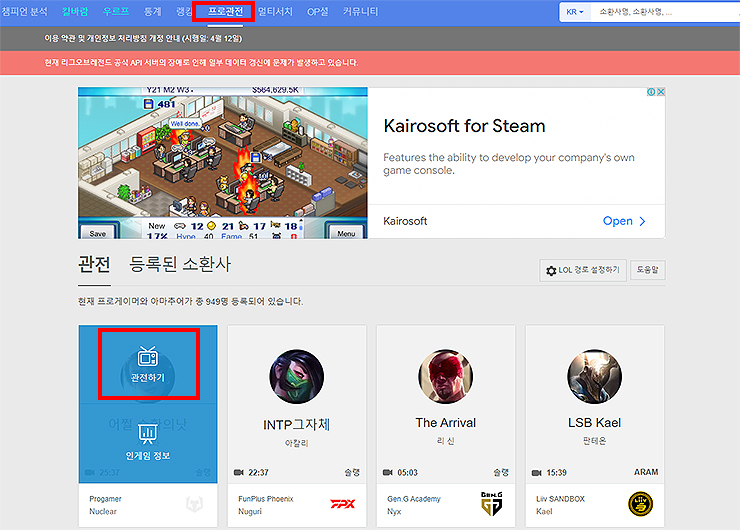Click the Kairosoft for Steam ad title
Image resolution: width=740 pixels, height=530 pixels.
coord(464,126)
